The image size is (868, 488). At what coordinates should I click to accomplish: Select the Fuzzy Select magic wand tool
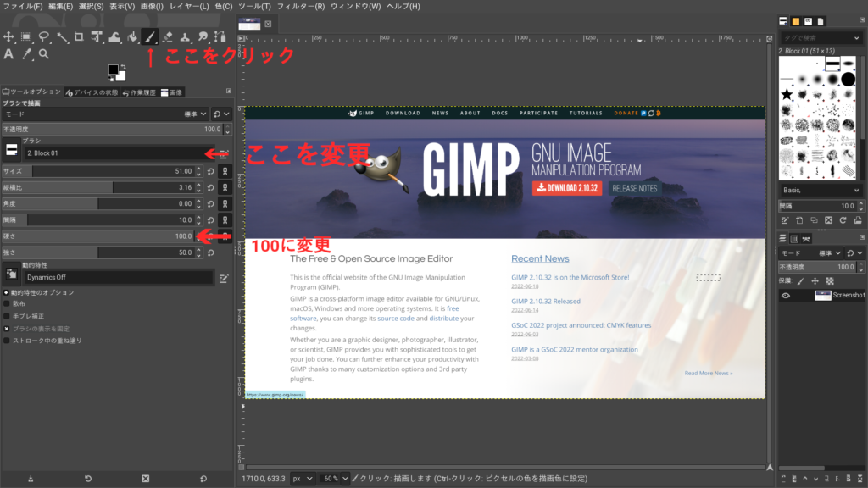click(x=61, y=37)
